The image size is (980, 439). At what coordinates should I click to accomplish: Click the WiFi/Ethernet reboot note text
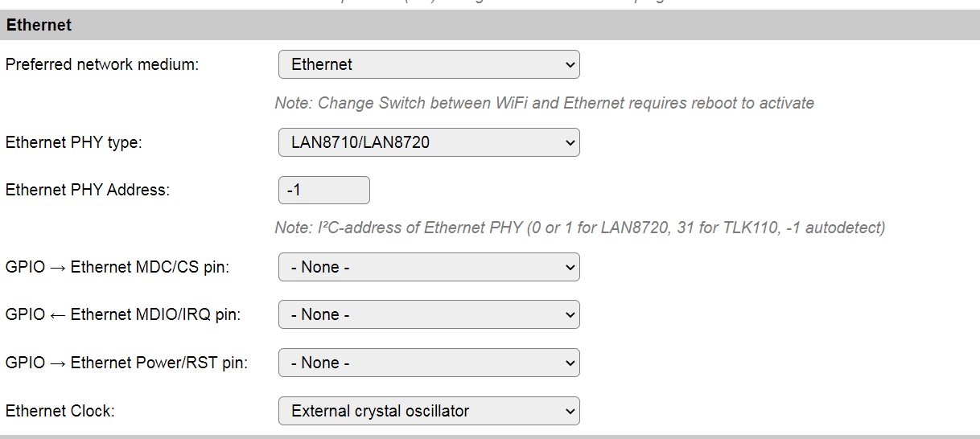tap(544, 103)
